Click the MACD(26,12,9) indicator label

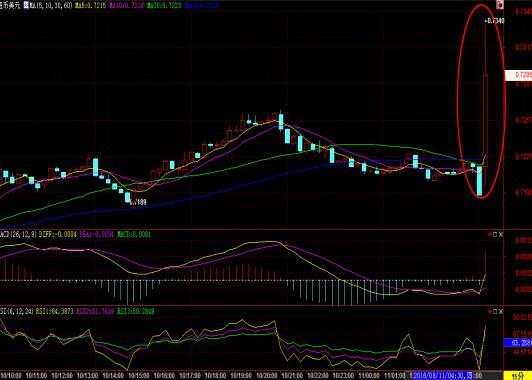[18, 234]
